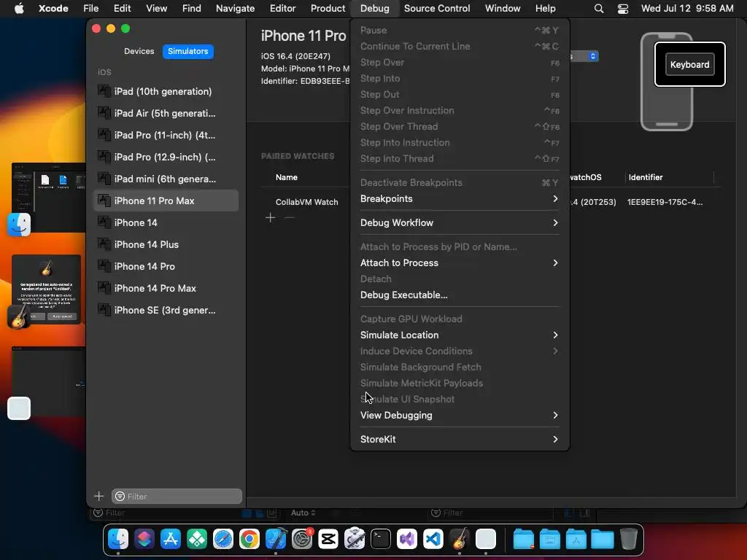Click the Identifier column header

[x=645, y=177]
